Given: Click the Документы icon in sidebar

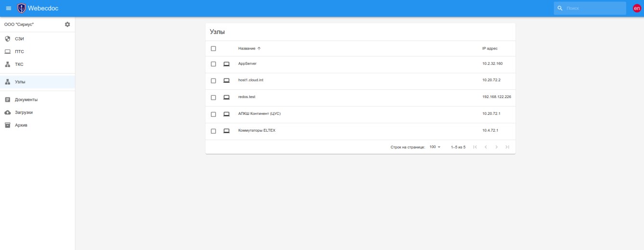Looking at the screenshot, I should pos(7,100).
